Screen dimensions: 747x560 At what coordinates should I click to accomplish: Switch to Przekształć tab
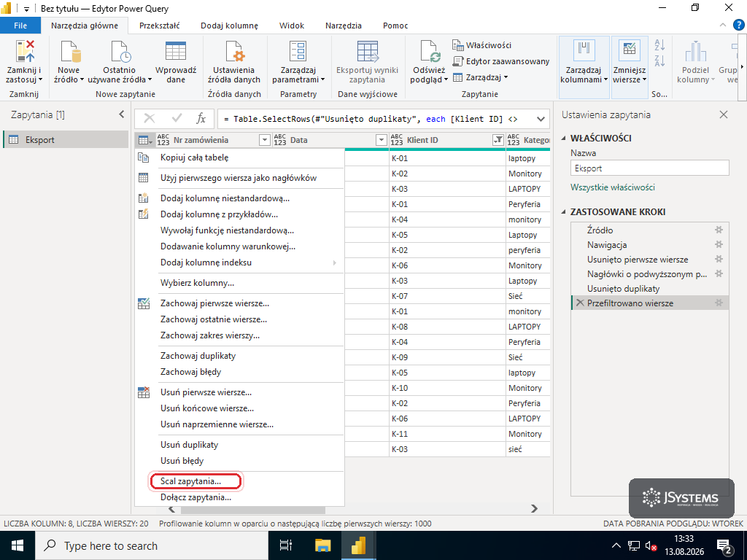point(159,26)
